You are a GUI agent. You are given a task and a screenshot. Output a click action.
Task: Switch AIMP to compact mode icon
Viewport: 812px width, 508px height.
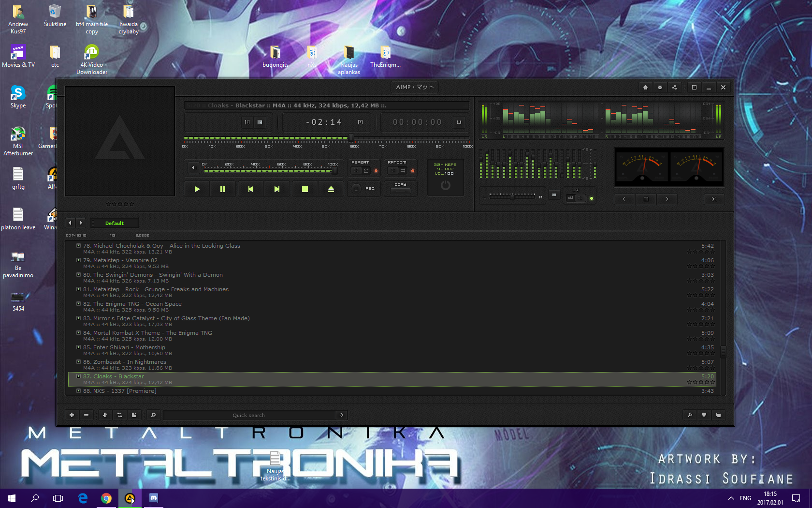[694, 88]
